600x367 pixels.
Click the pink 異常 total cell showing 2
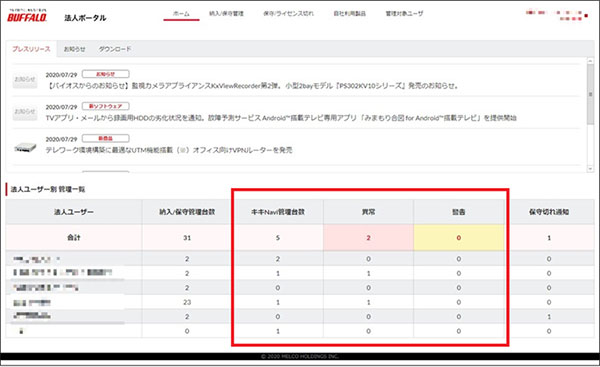point(368,238)
